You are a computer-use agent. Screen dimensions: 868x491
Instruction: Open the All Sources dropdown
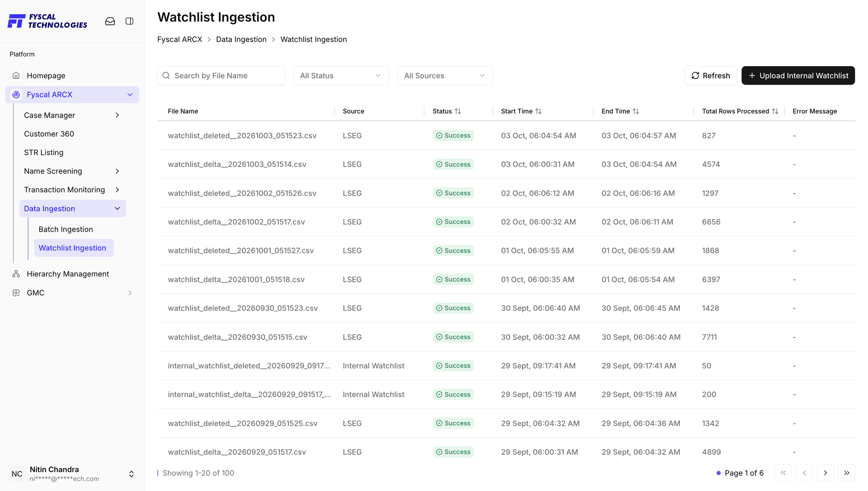tap(445, 76)
